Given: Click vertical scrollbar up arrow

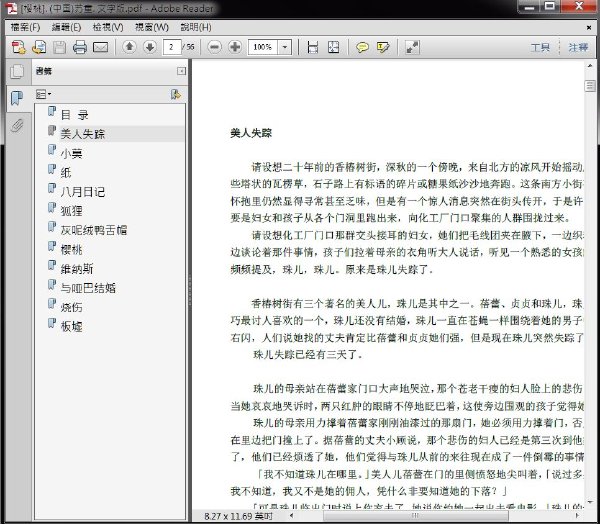Looking at the screenshot, I should pyautogui.click(x=590, y=66).
